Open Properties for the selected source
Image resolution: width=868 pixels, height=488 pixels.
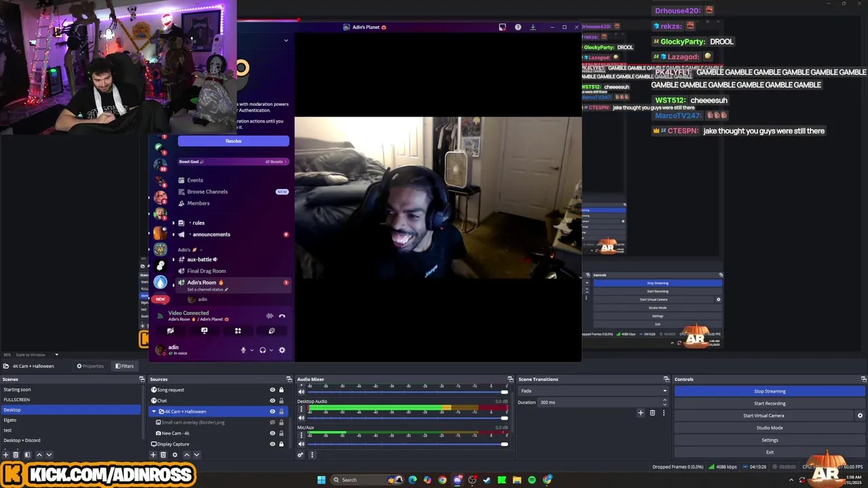coord(90,366)
